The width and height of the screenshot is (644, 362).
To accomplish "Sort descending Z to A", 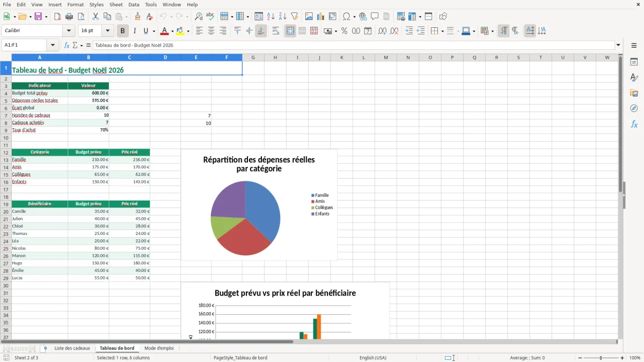I will click(x=283, y=17).
